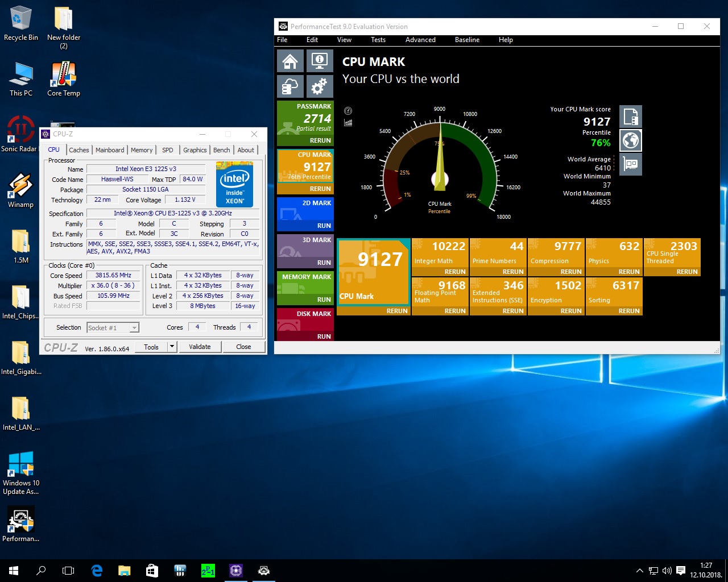Image resolution: width=728 pixels, height=582 pixels.
Task: Switch to CPU-Z taskbar button
Action: [235, 571]
